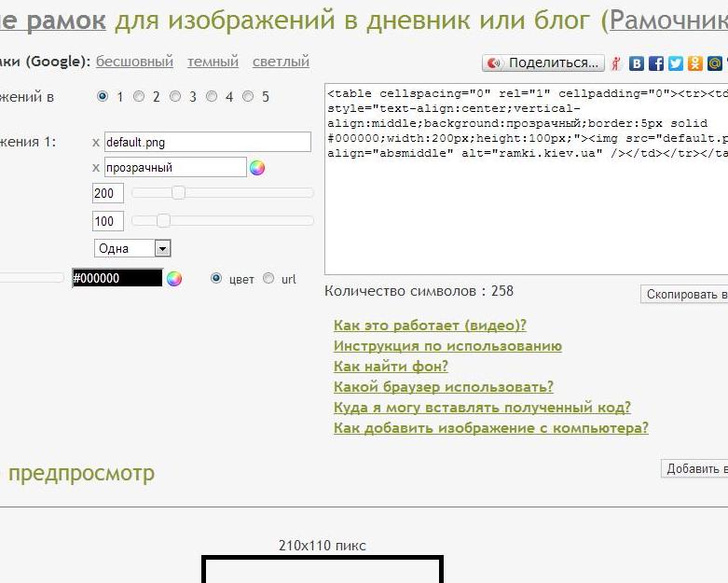
Task: Share on VKontakte icon
Action: [636, 63]
